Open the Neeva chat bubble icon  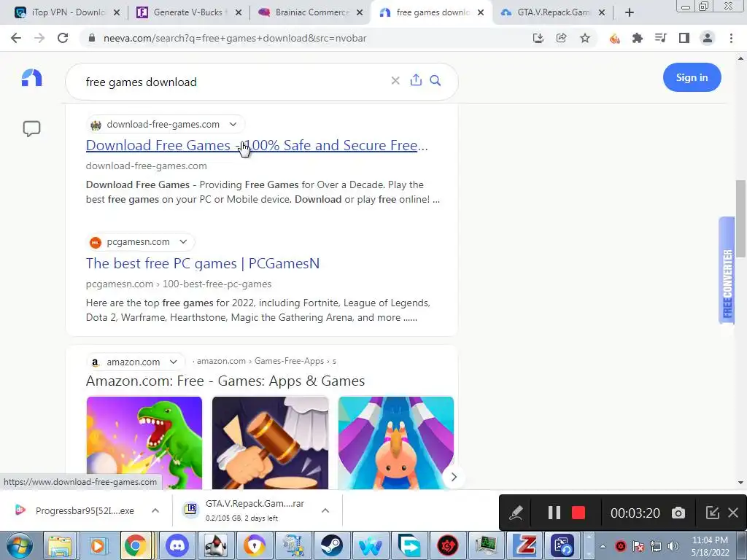pyautogui.click(x=32, y=128)
